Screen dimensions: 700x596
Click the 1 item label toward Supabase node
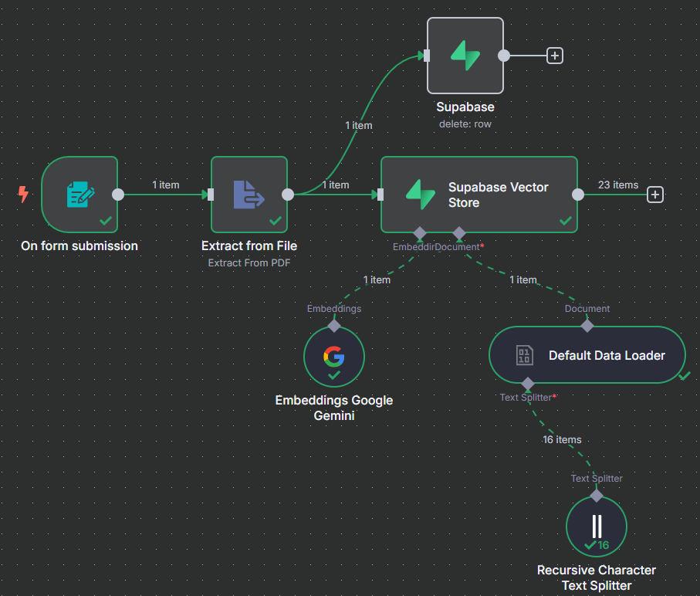pyautogui.click(x=358, y=125)
